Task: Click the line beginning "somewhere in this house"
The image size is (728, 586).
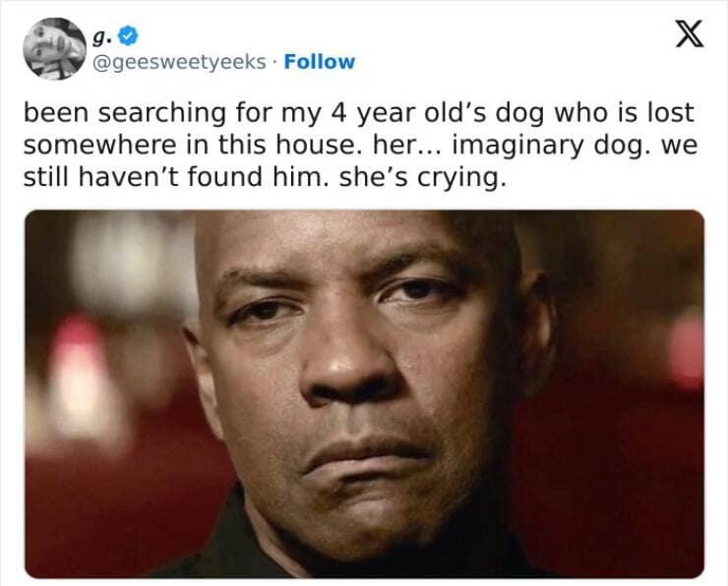Action: tap(360, 146)
